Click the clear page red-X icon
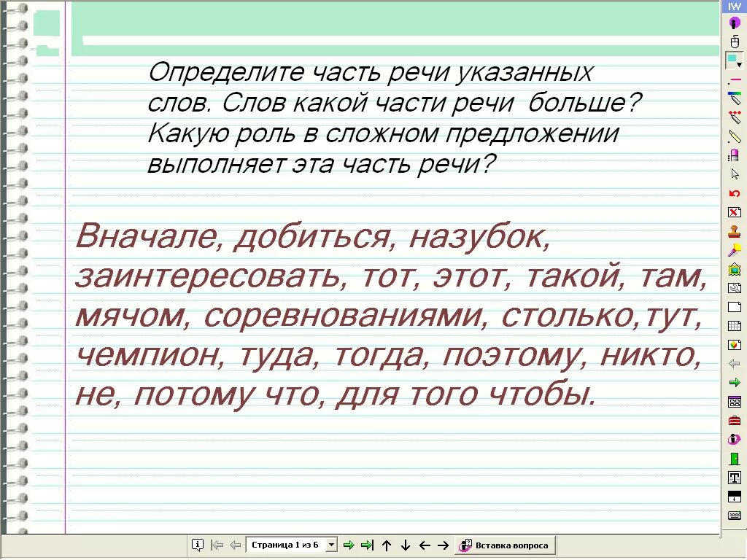 click(734, 212)
